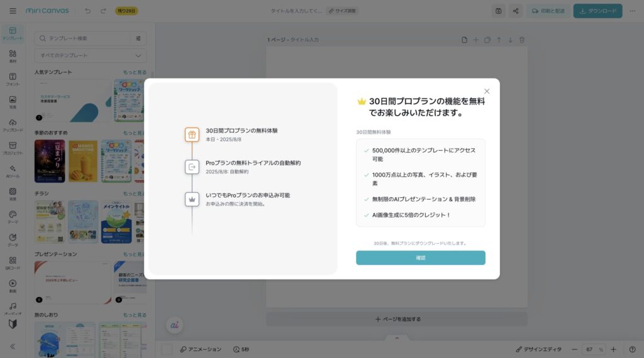Image resolution: width=644 pixels, height=358 pixels.
Task: Delete the page with trash icon
Action: point(521,40)
